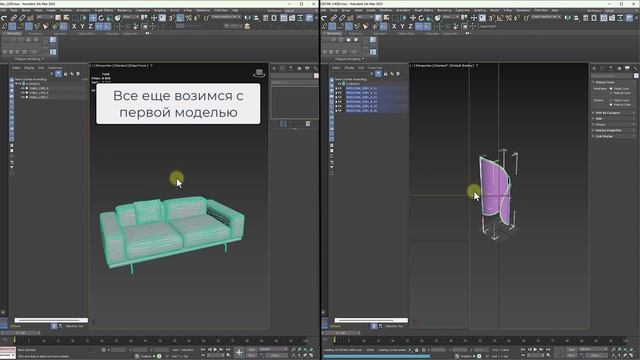
Task: Open Select menu in right scene explorer
Action: pyautogui.click(x=336, y=68)
